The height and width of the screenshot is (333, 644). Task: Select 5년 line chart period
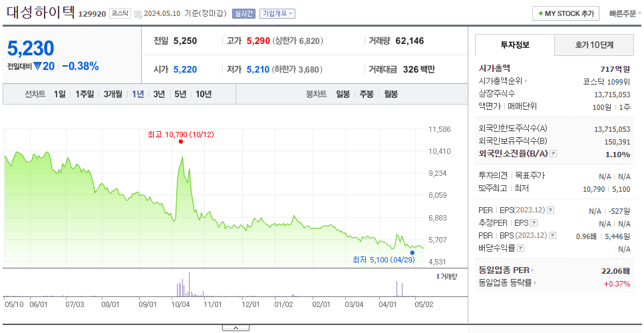click(180, 94)
